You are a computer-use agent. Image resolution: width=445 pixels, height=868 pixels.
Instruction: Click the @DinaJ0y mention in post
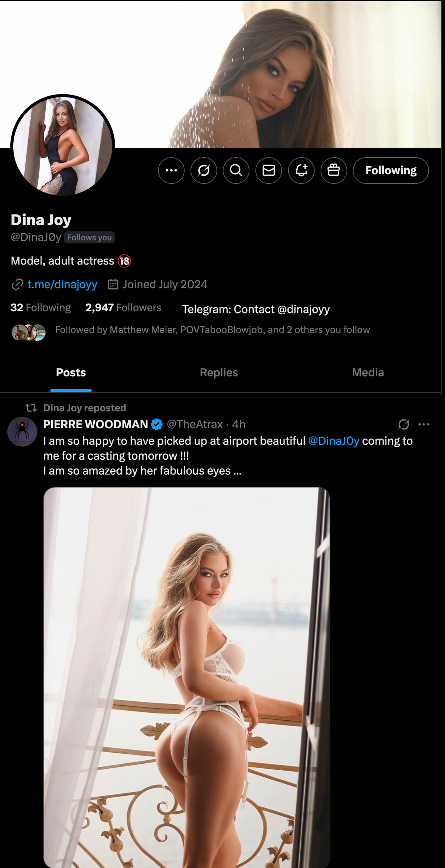point(334,441)
